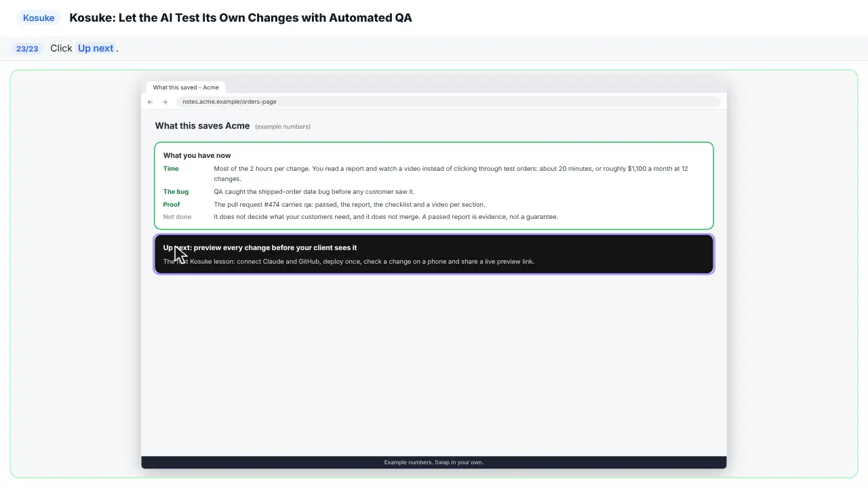The height and width of the screenshot is (488, 868).
Task: Click the "(example numbers)" note beside heading
Action: [283, 127]
